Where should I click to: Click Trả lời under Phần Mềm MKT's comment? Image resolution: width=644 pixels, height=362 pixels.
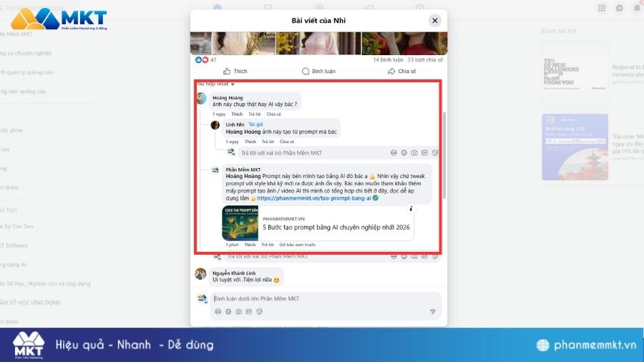tap(268, 245)
